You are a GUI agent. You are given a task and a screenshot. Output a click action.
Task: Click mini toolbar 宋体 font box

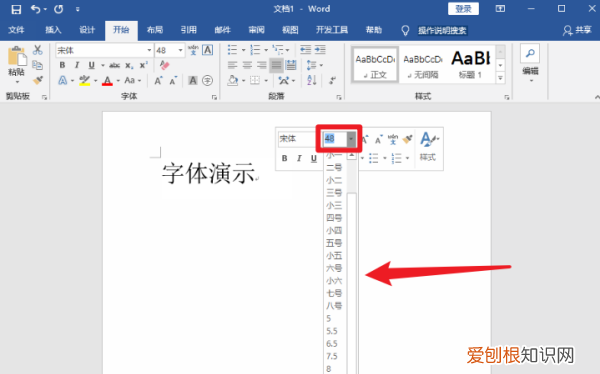point(296,139)
